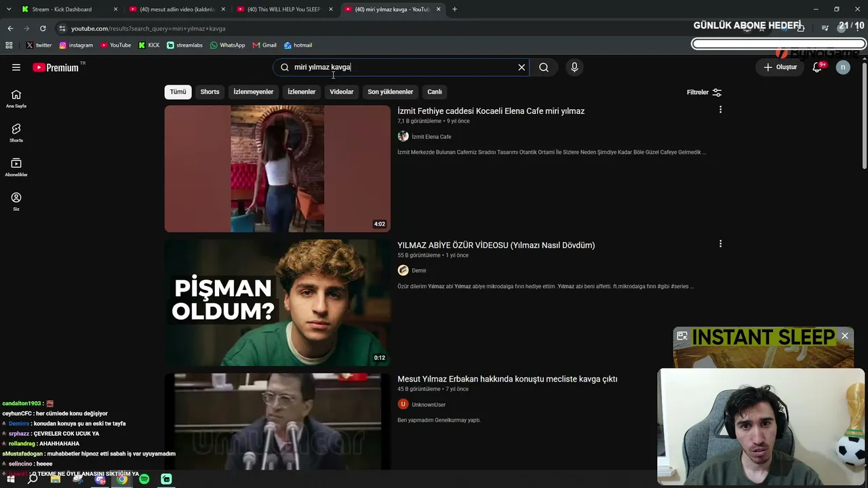Image resolution: width=868 pixels, height=488 pixels.
Task: Select the Videolar filter chip
Action: [x=342, y=91]
